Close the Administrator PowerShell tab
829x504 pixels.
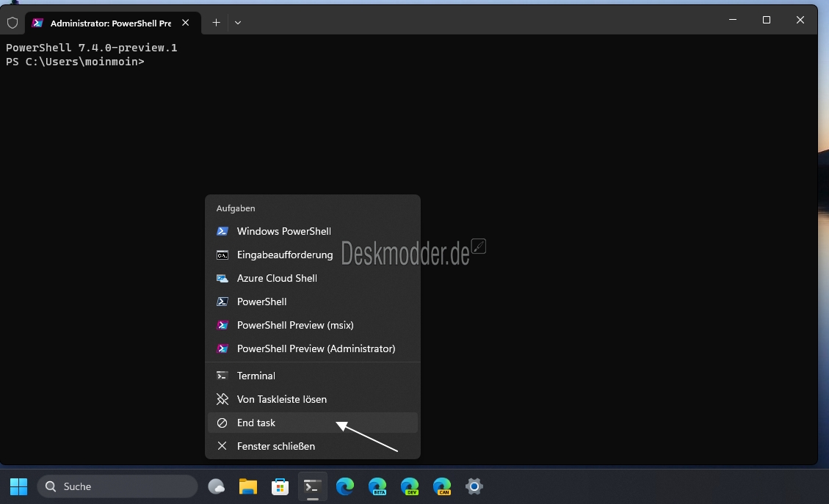coord(186,23)
